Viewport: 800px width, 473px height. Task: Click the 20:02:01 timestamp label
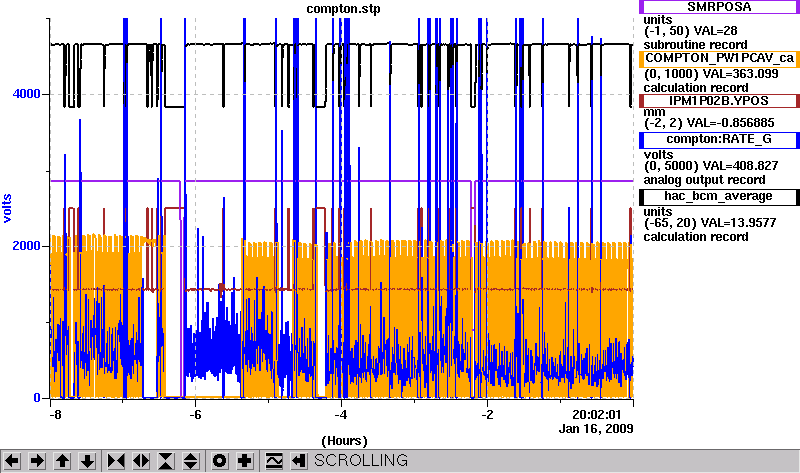pyautogui.click(x=596, y=414)
